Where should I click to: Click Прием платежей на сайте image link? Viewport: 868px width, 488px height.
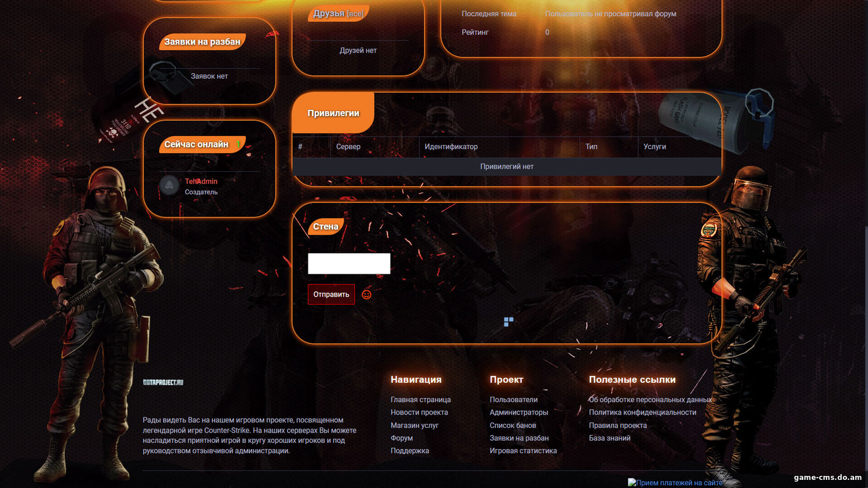[675, 482]
